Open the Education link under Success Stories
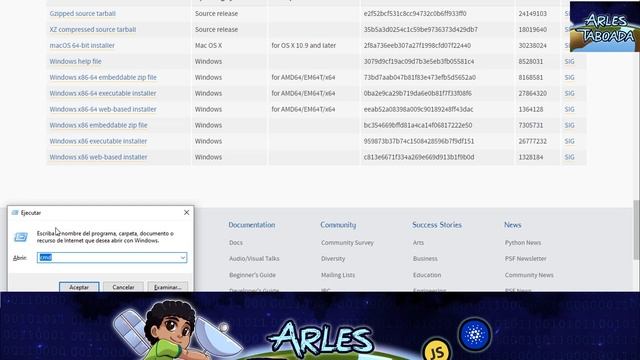The width and height of the screenshot is (640, 360). click(x=427, y=275)
